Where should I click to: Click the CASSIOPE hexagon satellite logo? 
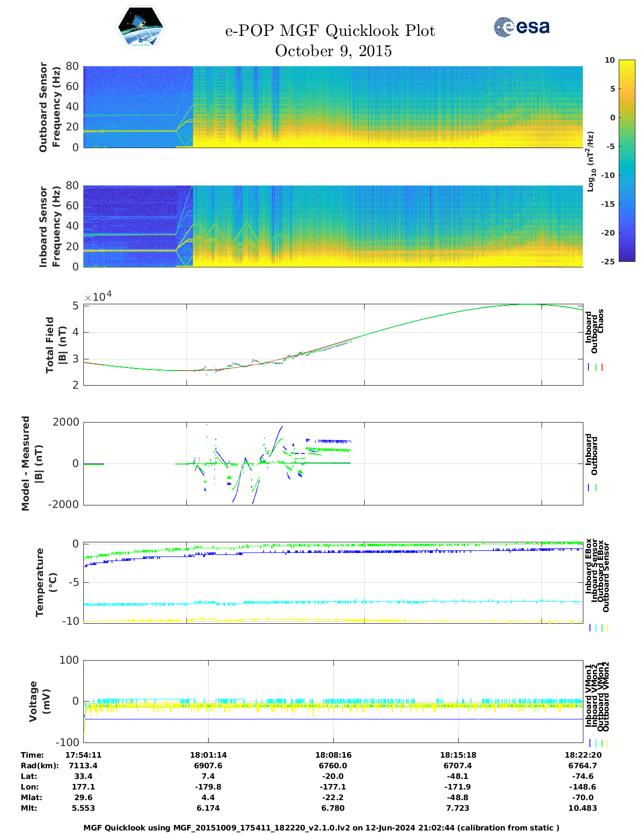click(140, 27)
